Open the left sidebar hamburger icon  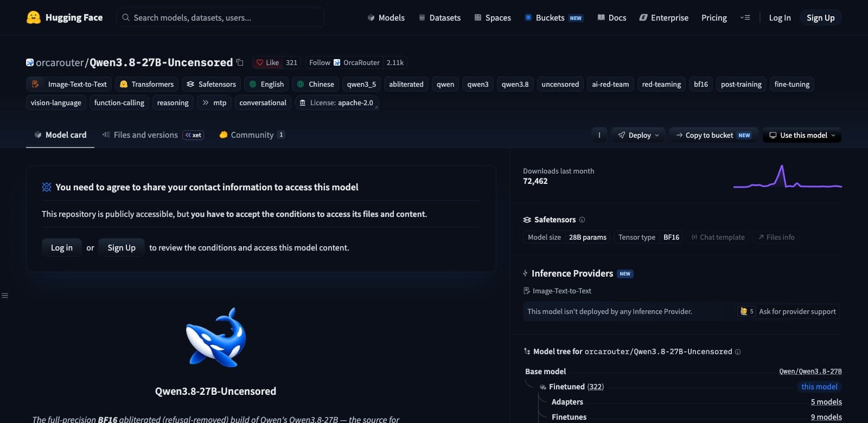5,296
